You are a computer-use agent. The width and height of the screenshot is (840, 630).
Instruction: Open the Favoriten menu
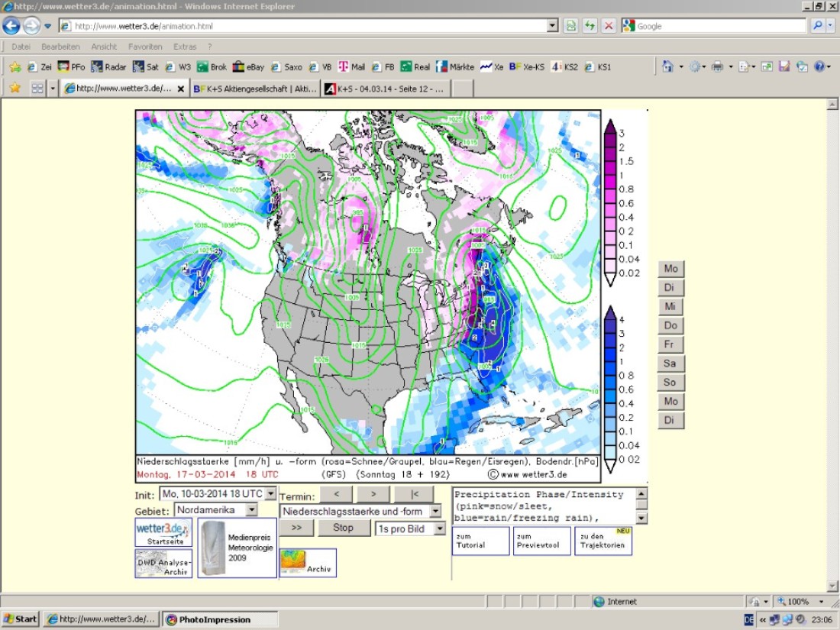point(145,47)
